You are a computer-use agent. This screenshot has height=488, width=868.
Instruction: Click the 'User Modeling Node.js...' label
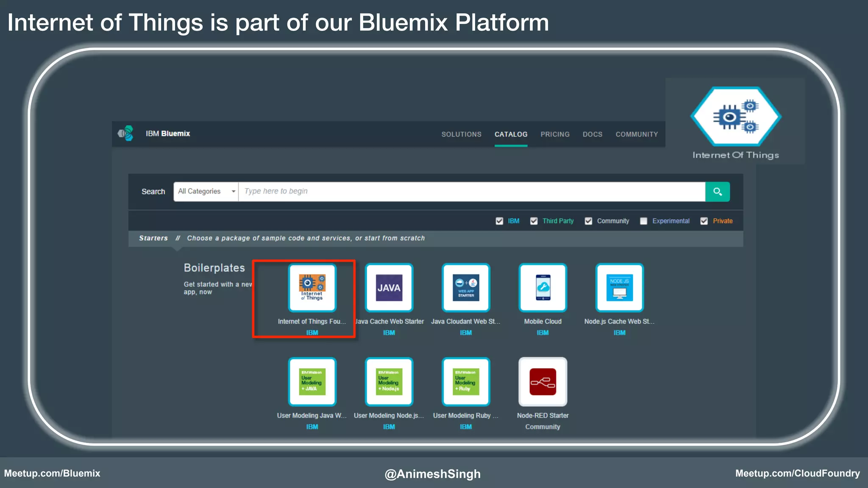pos(389,416)
